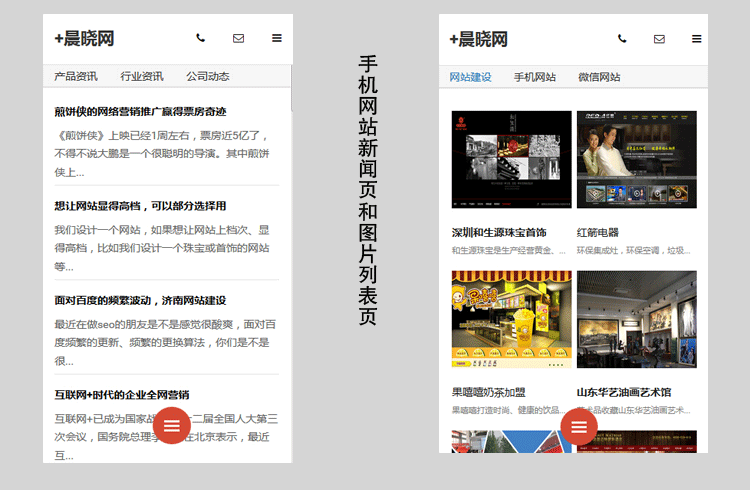Tap the phone icon in left mockup header
The height and width of the screenshot is (490, 750).
200,38
